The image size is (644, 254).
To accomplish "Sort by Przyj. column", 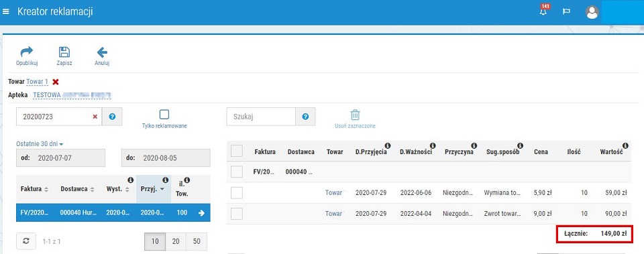I will coord(154,189).
